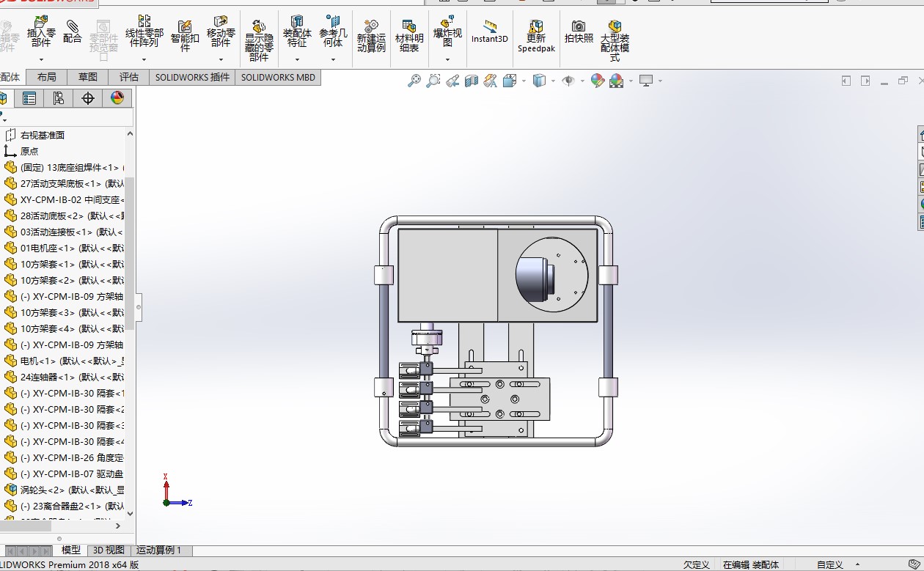Select 右视基准面 in the feature tree
The width and height of the screenshot is (924, 571).
(x=43, y=135)
